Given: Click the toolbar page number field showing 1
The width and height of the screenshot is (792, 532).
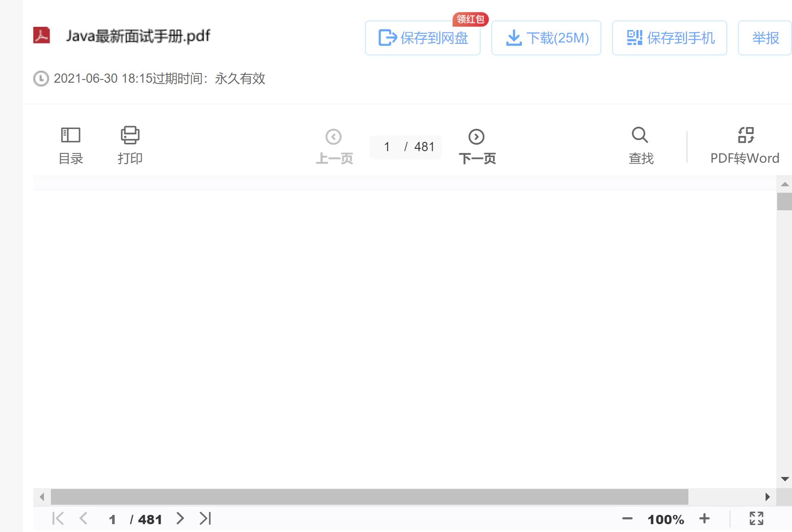Looking at the screenshot, I should (387, 147).
